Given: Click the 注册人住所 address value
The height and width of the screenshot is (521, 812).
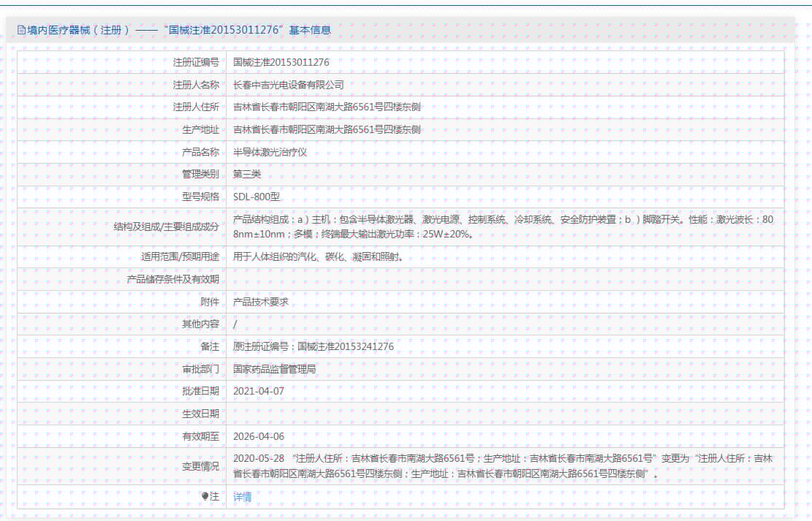Looking at the screenshot, I should [x=327, y=107].
